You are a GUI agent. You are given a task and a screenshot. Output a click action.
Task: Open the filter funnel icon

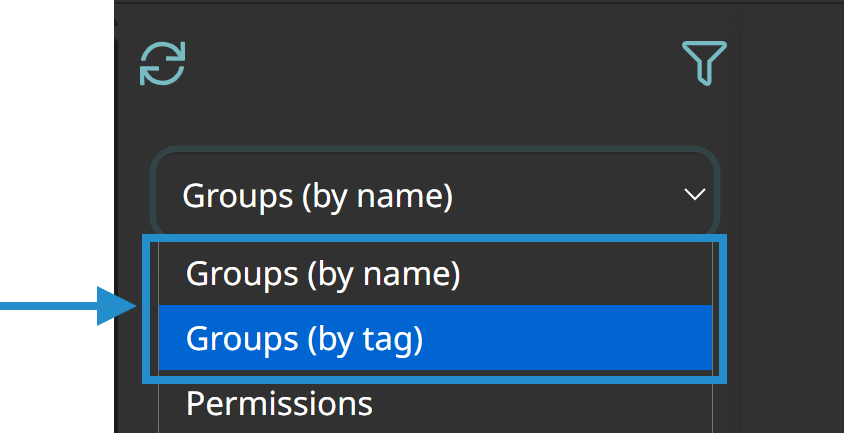click(x=704, y=63)
